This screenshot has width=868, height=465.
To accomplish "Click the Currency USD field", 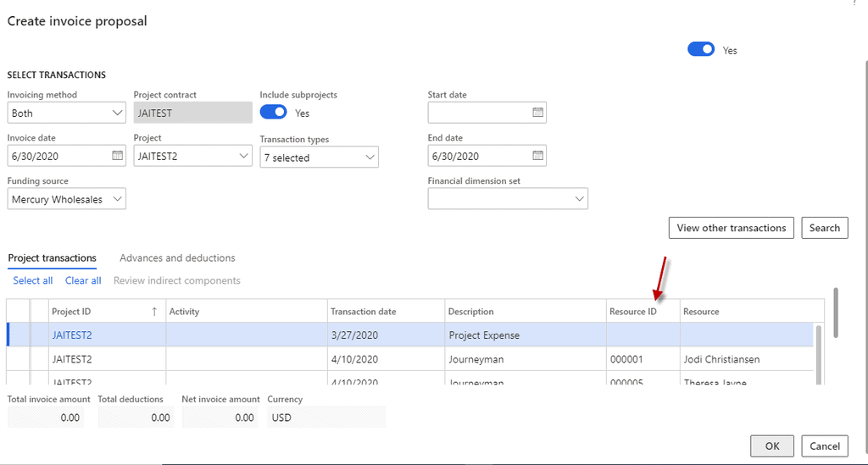I will click(326, 418).
